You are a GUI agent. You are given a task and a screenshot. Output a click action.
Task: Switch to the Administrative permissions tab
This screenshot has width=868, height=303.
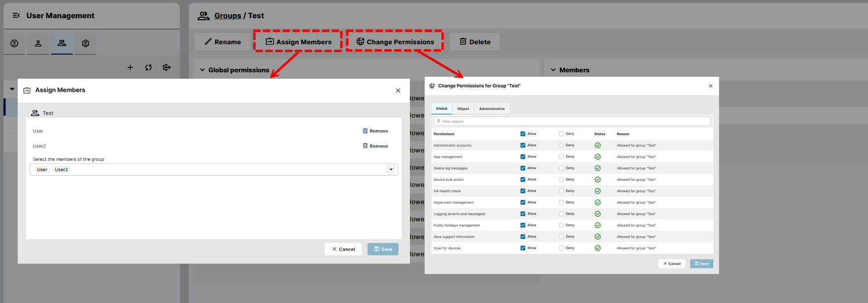point(492,109)
